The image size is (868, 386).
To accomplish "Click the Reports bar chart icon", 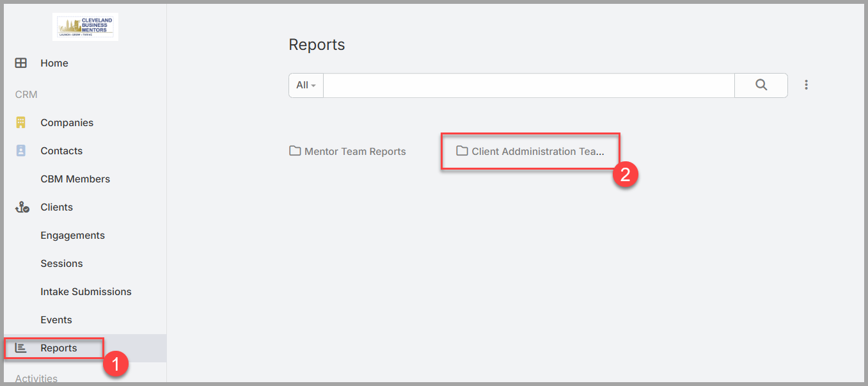I will [21, 348].
